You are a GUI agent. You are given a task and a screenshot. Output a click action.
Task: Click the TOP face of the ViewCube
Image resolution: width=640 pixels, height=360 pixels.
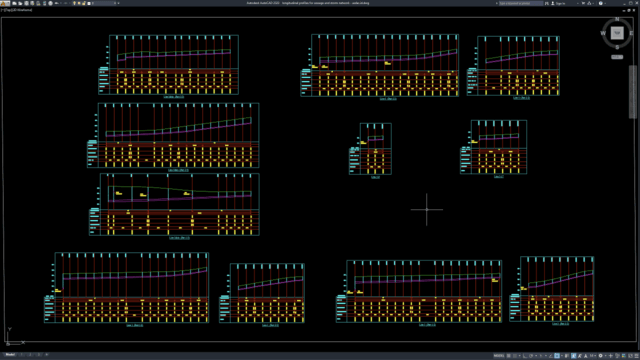617,33
